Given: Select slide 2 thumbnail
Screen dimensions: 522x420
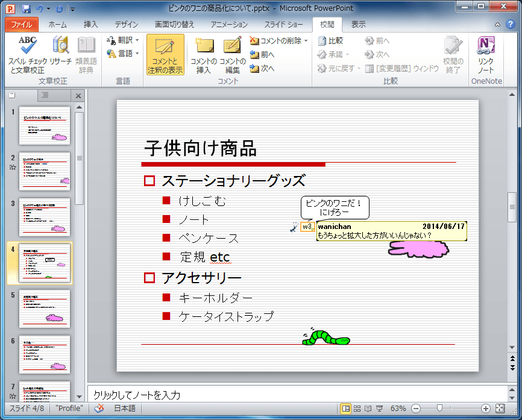Looking at the screenshot, I should pos(45,171).
